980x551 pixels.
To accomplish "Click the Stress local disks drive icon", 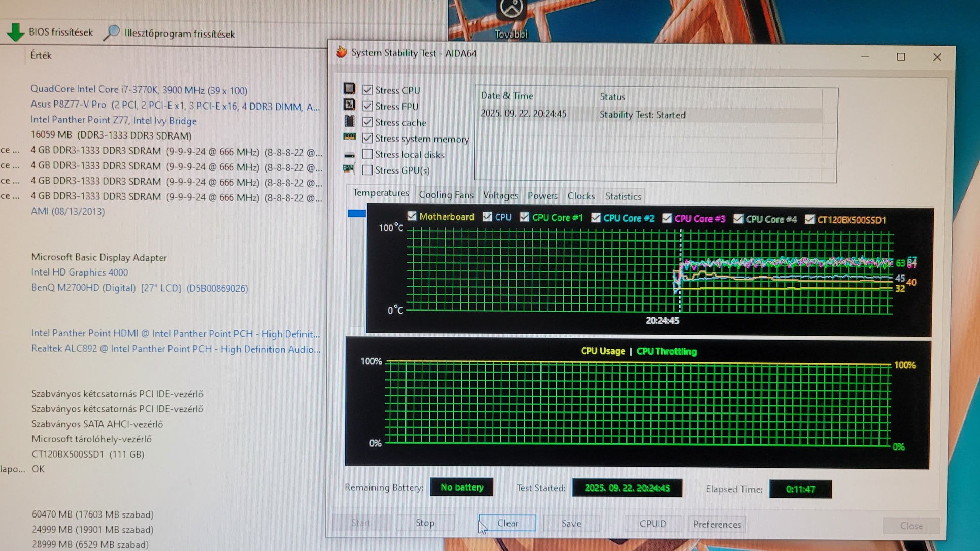I will (349, 155).
